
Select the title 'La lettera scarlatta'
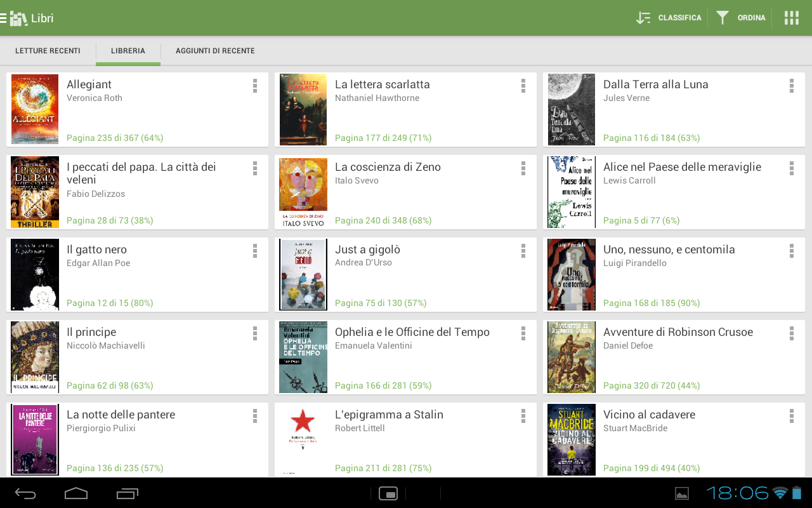click(383, 84)
